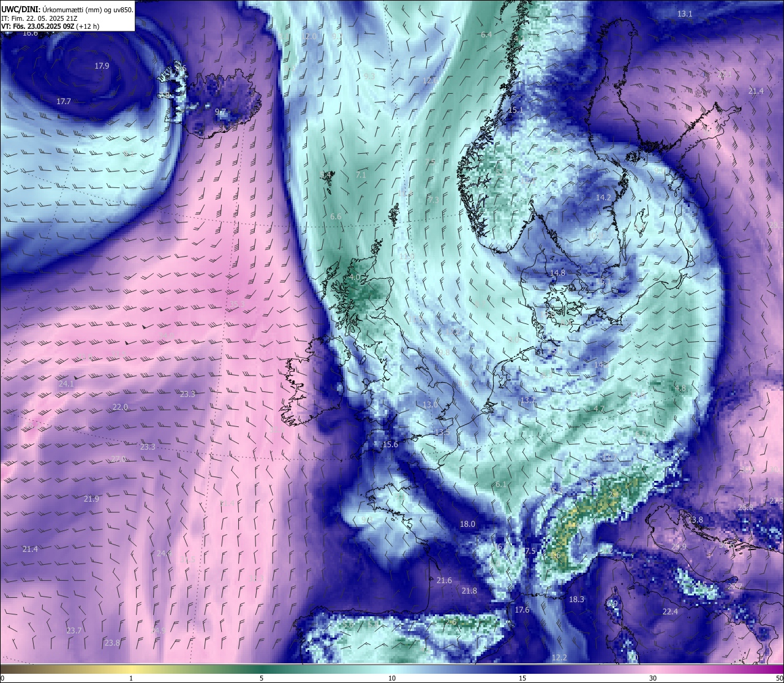Screen dimensions: 784x683
Task: Click the color scale tick label 5
Action: [262, 678]
